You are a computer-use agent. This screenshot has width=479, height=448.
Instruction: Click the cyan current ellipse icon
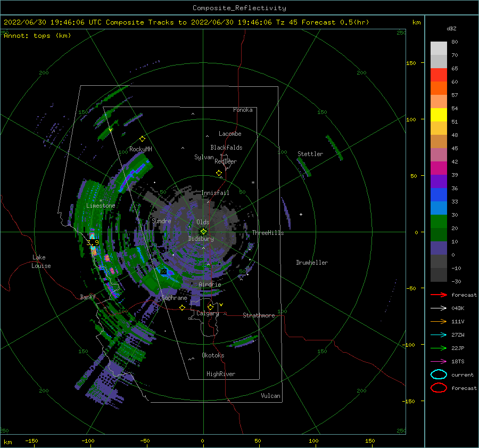[x=439, y=374]
